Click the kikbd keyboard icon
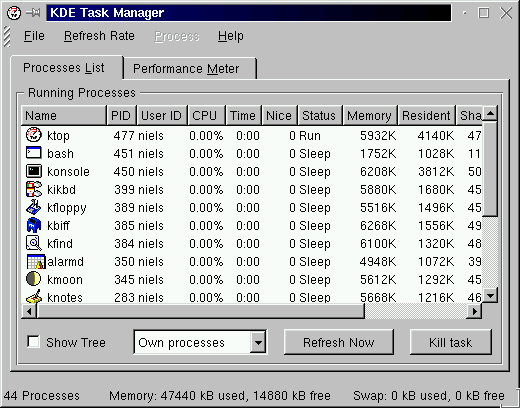Screen dimensions: 520x408 click(34, 189)
